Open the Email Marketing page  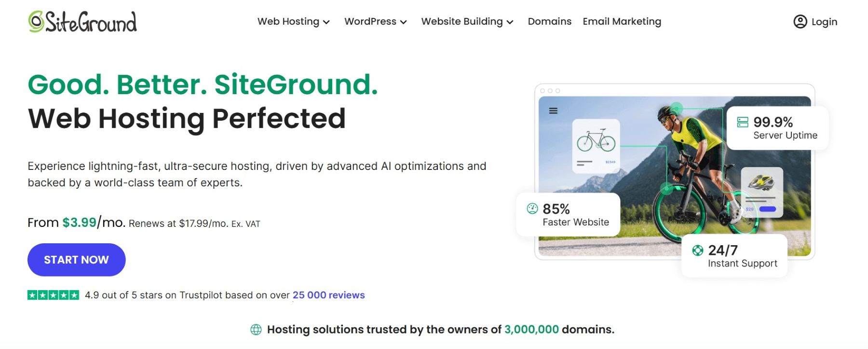click(622, 21)
